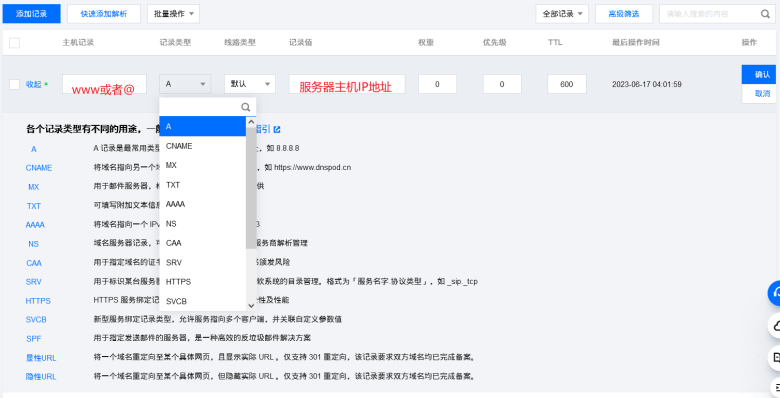Select CNAME in the record type list
The height and width of the screenshot is (398, 780).
pyautogui.click(x=202, y=146)
